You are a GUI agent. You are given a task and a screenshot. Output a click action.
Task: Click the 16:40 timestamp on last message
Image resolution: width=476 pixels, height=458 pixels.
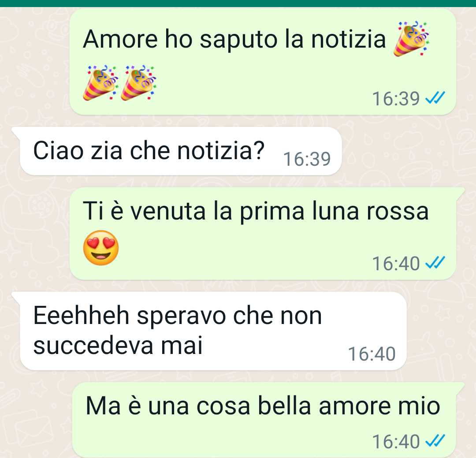[x=396, y=442]
